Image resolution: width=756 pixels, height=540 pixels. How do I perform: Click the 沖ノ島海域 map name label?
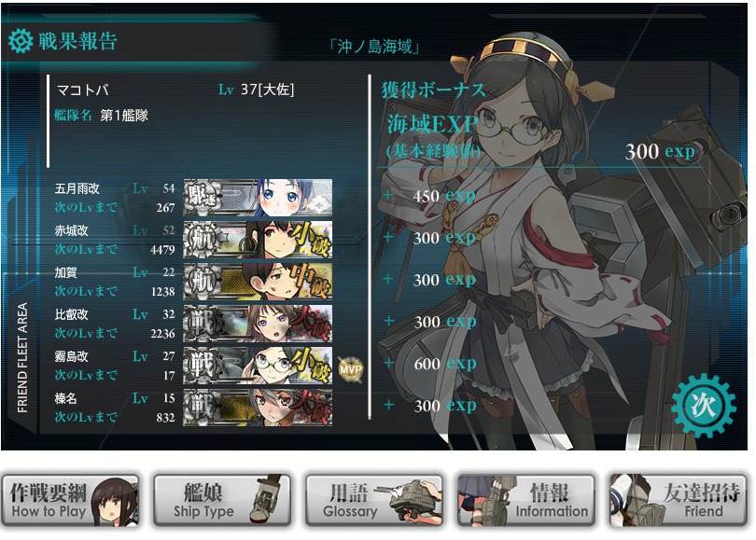374,47
